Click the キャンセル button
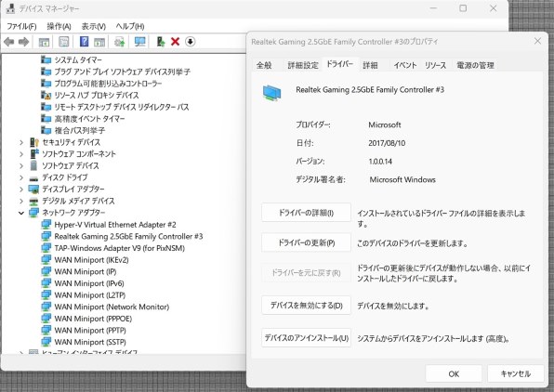This screenshot has height=392, width=554. [516, 373]
